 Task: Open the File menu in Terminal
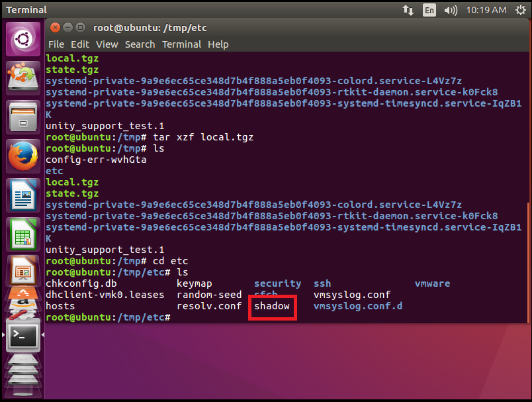[x=56, y=44]
